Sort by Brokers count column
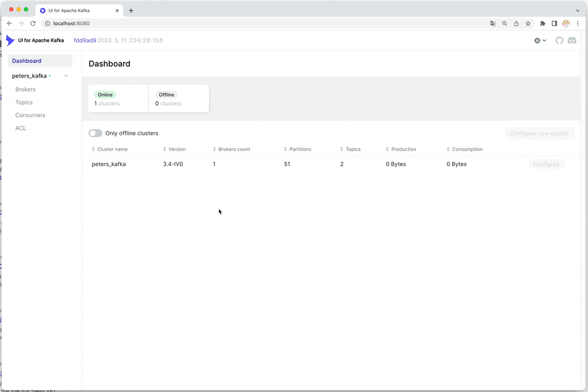This screenshot has width=588, height=392. pos(232,149)
